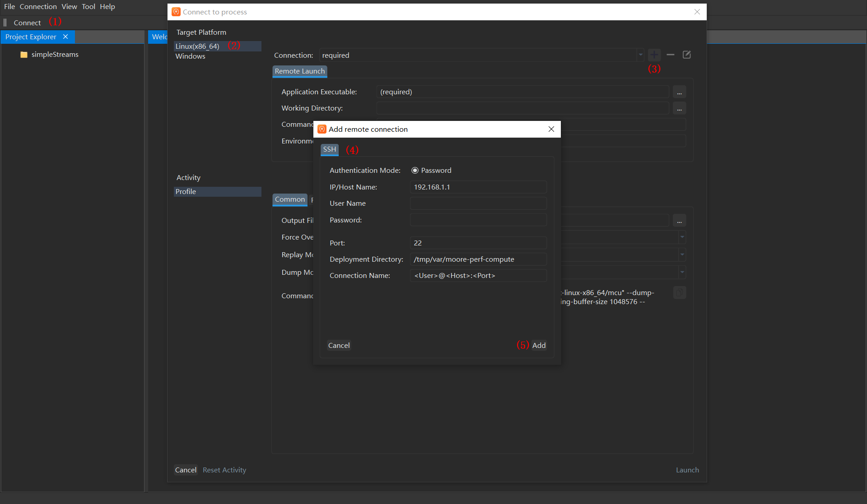The width and height of the screenshot is (867, 504).
Task: Browse for Application Executable with ellipsis button
Action: point(679,92)
